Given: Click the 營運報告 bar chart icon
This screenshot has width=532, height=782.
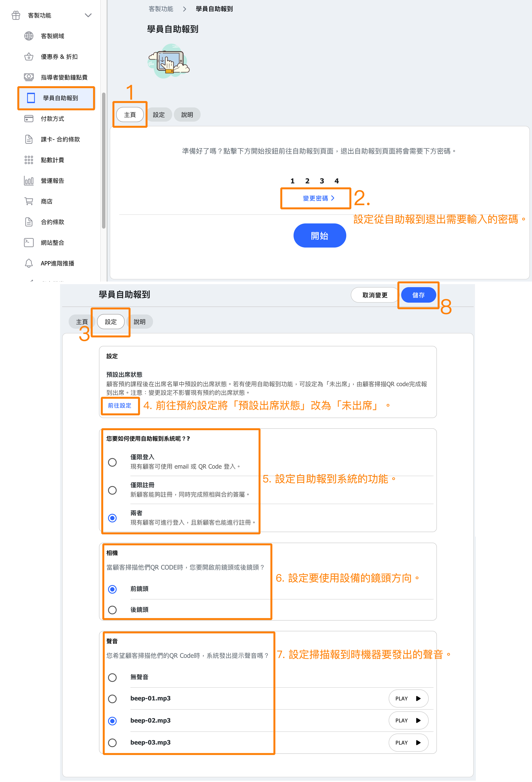Looking at the screenshot, I should [29, 181].
